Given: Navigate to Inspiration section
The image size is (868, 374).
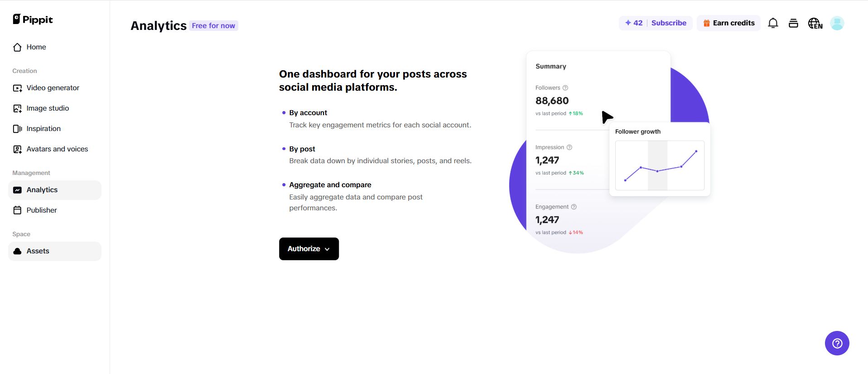Looking at the screenshot, I should [43, 129].
